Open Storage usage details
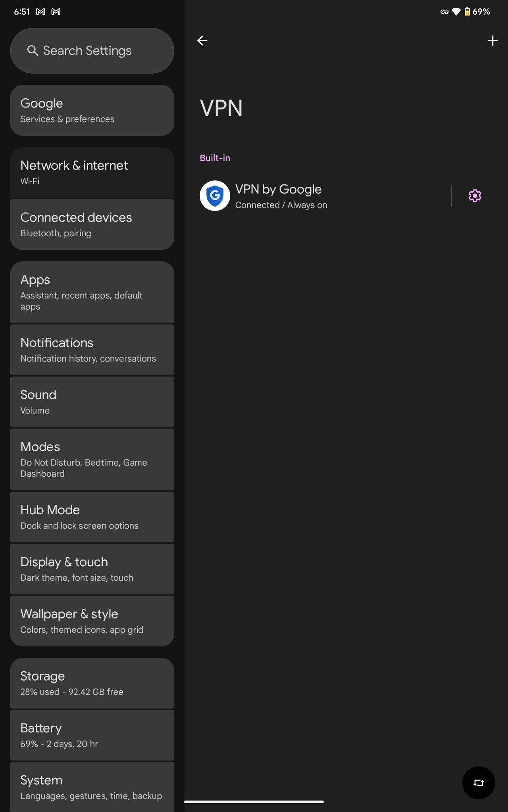The image size is (508, 812). (x=92, y=683)
